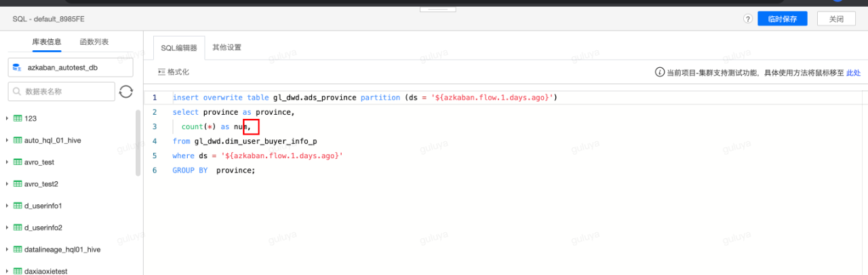The image size is (868, 275).
Task: Open the azkaban_autotest_db database selector
Action: point(71,68)
